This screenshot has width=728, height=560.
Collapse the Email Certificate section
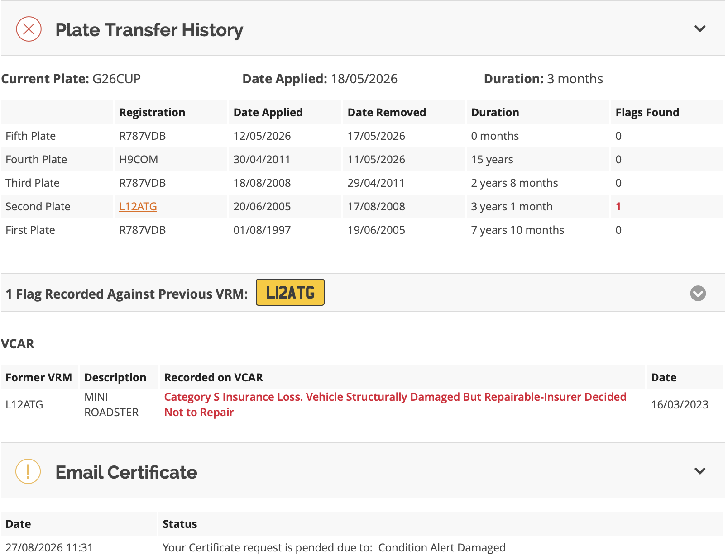pyautogui.click(x=700, y=471)
